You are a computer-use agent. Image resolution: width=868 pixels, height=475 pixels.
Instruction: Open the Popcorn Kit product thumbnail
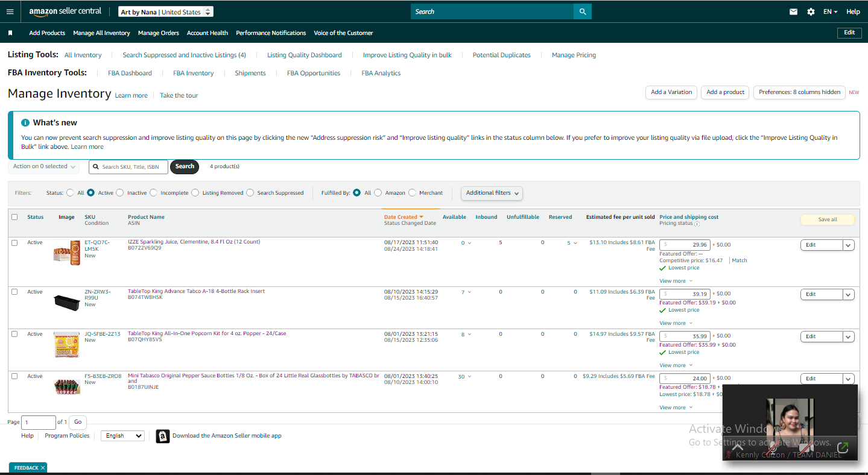click(66, 344)
